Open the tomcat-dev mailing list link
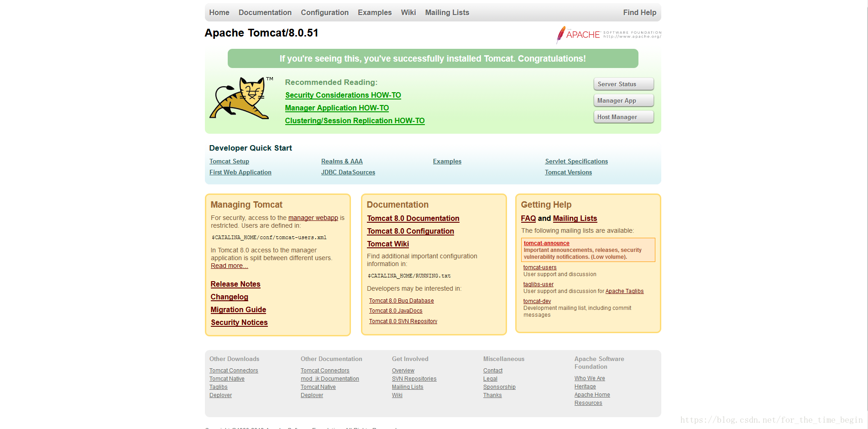Screen dimensions: 868x429 tap(537, 301)
